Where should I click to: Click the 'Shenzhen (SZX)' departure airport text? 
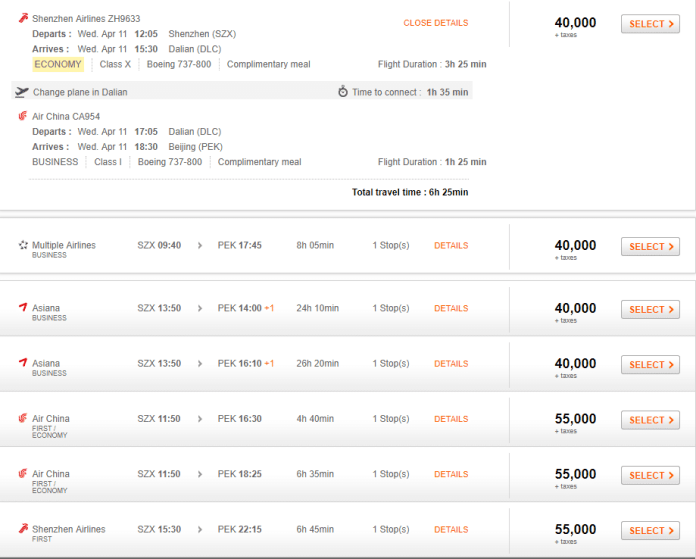click(x=202, y=34)
